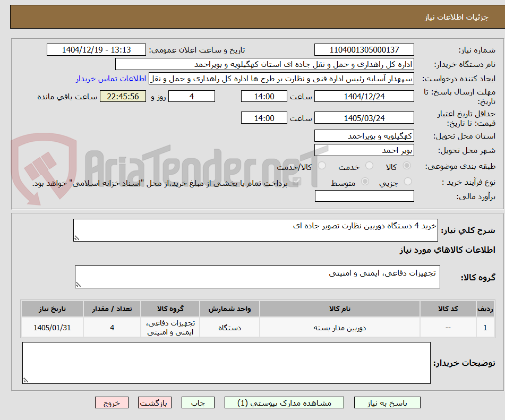Click the استان محل تحویل field
The image size is (505, 420).
coord(364,135)
